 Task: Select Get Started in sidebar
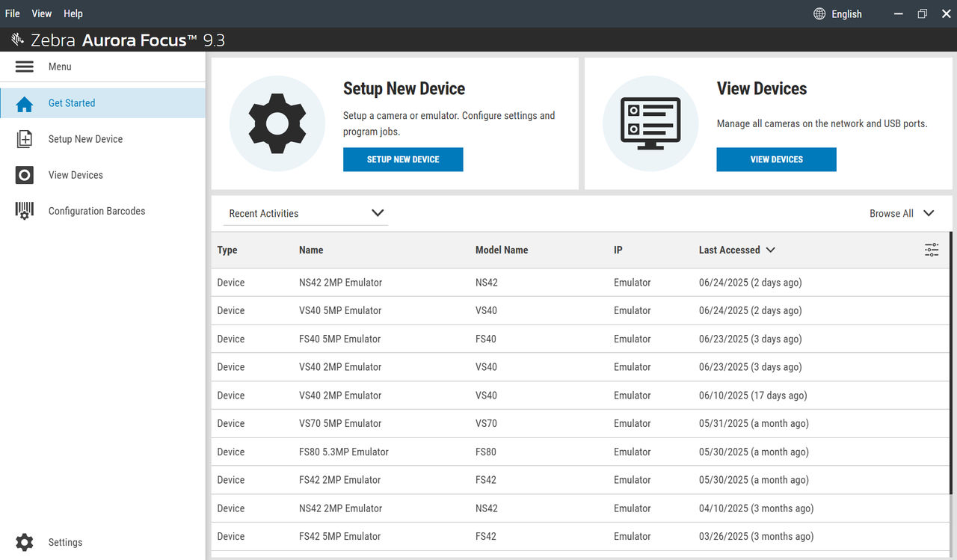click(102, 103)
